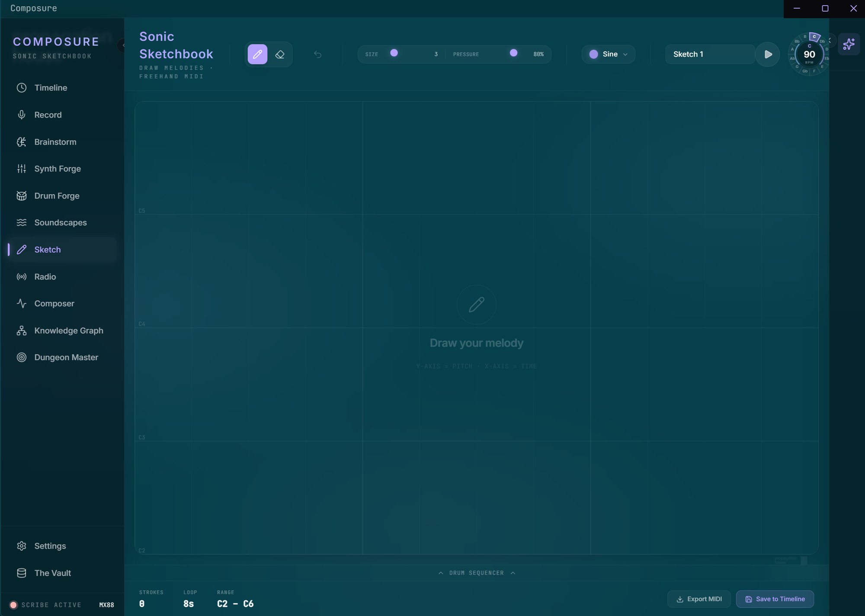The width and height of the screenshot is (865, 616).
Task: Click the 90 BPM tempo dial
Action: (x=809, y=55)
